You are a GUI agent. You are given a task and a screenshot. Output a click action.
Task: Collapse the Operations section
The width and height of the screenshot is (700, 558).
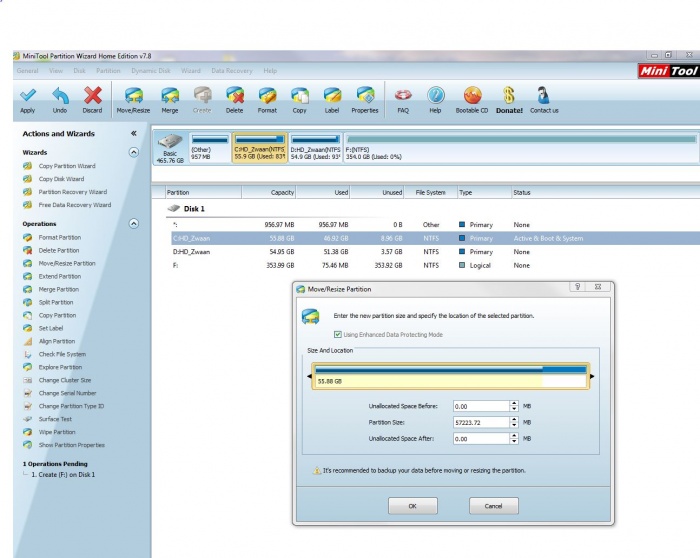(x=134, y=224)
